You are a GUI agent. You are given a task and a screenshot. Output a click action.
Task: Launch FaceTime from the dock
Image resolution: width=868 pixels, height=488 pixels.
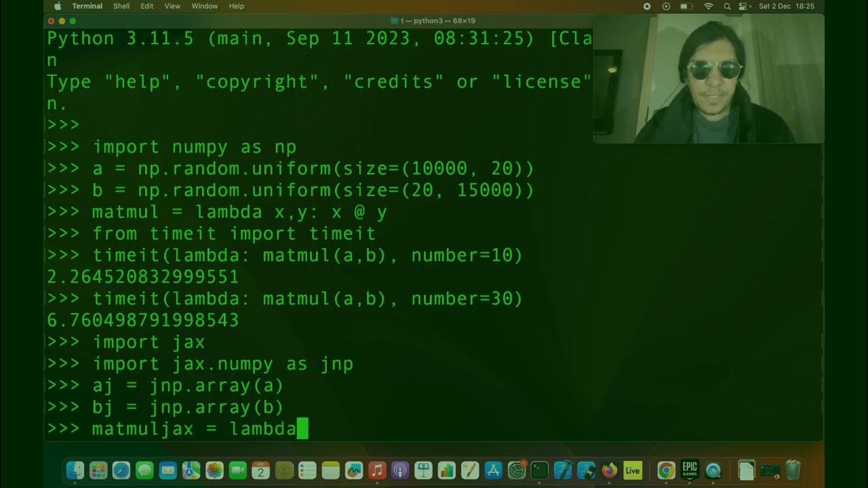click(237, 470)
